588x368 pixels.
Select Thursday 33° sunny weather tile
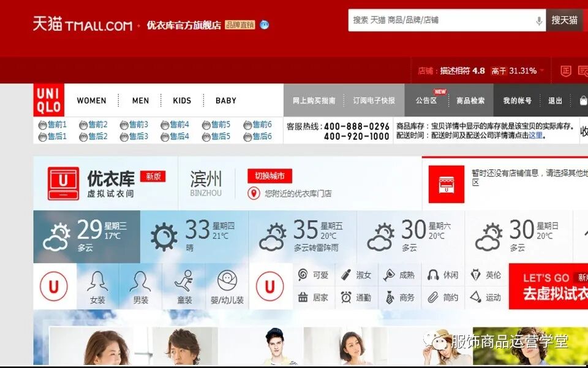pyautogui.click(x=194, y=237)
